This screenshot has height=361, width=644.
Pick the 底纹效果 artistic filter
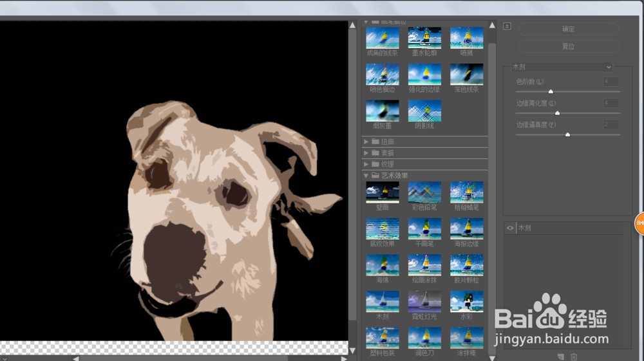tap(383, 229)
